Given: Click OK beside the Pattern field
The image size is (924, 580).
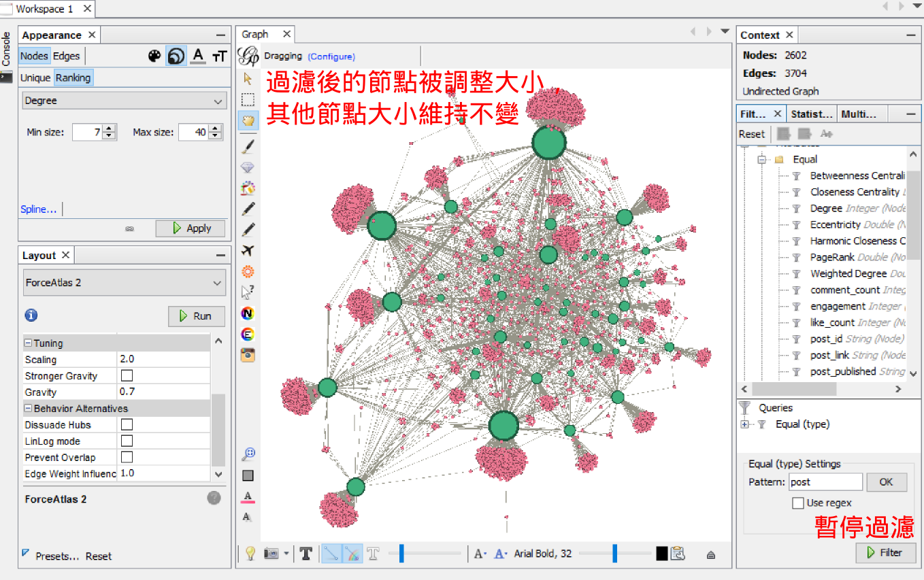Looking at the screenshot, I should [886, 482].
